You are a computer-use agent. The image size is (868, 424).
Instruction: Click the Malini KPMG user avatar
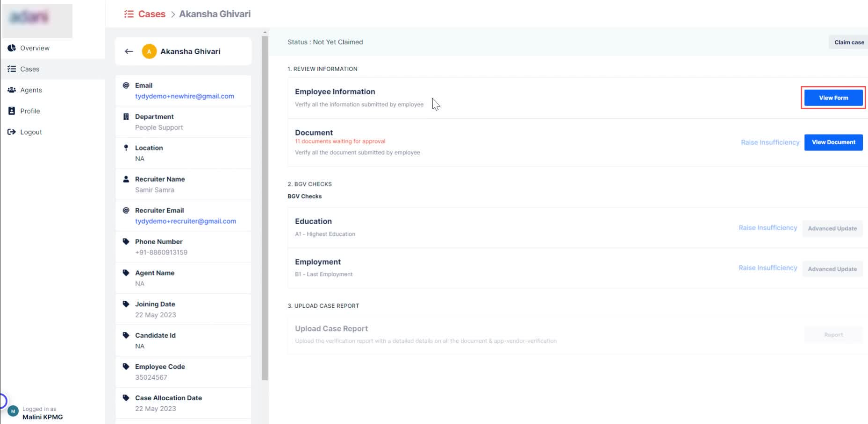[x=13, y=411]
